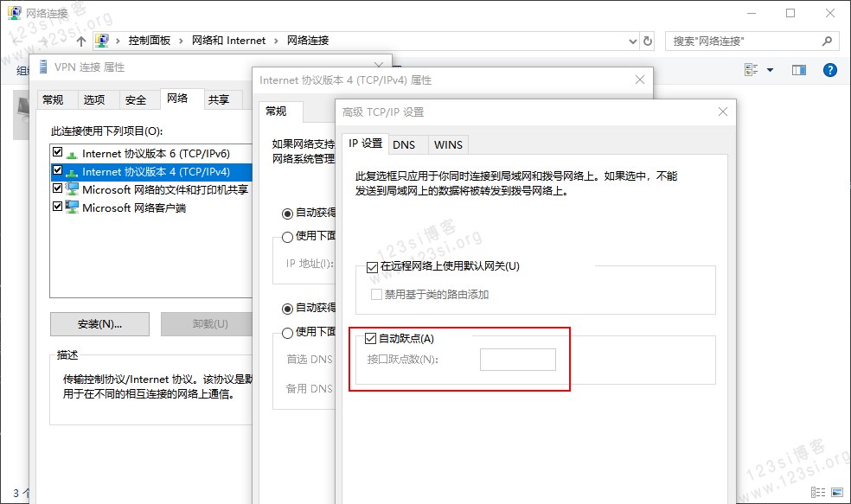
Task: Click the 接口跃点数 input field
Action: [517, 359]
